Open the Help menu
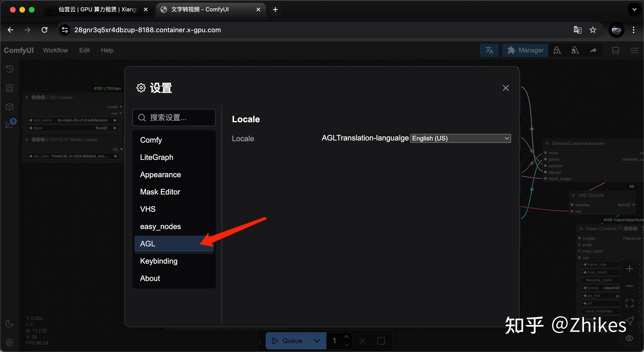The width and height of the screenshot is (644, 352). tap(107, 50)
